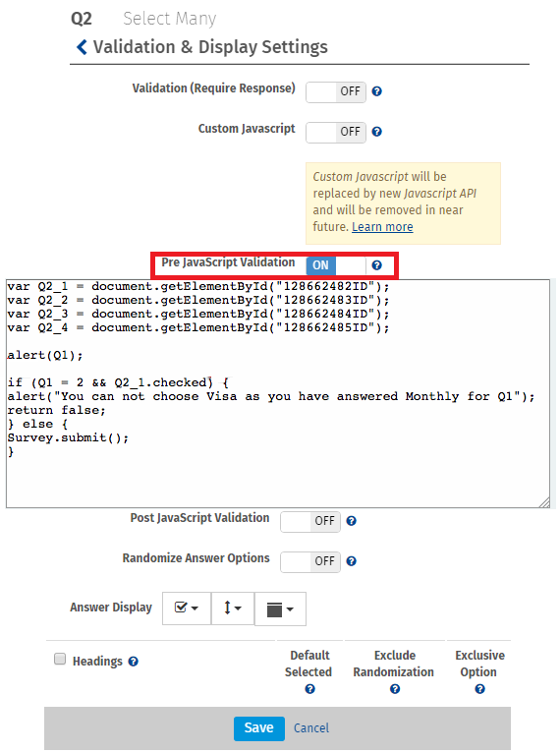Viewport: 560px width, 753px height.
Task: Open help icon under Exclusive Option
Action: (479, 689)
